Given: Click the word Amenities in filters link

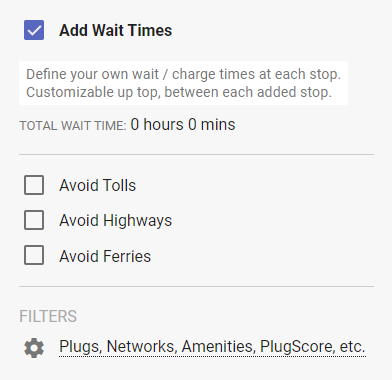Looking at the screenshot, I should [218, 347].
